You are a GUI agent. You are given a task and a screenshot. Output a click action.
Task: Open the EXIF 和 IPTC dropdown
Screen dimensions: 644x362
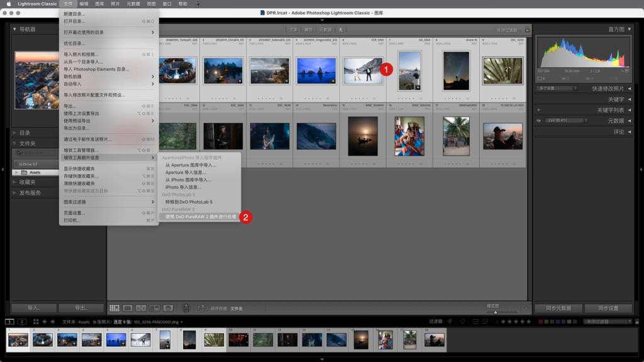point(566,121)
